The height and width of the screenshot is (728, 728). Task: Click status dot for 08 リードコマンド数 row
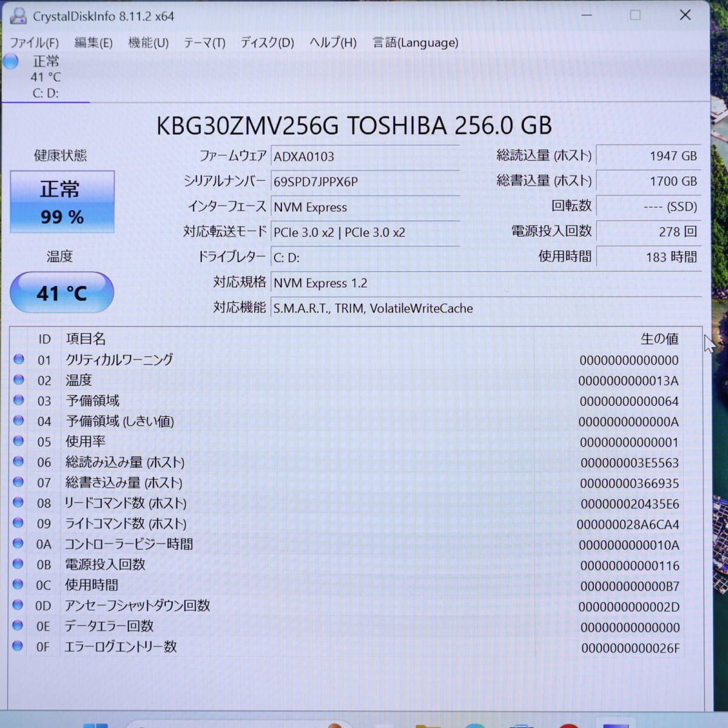19,502
